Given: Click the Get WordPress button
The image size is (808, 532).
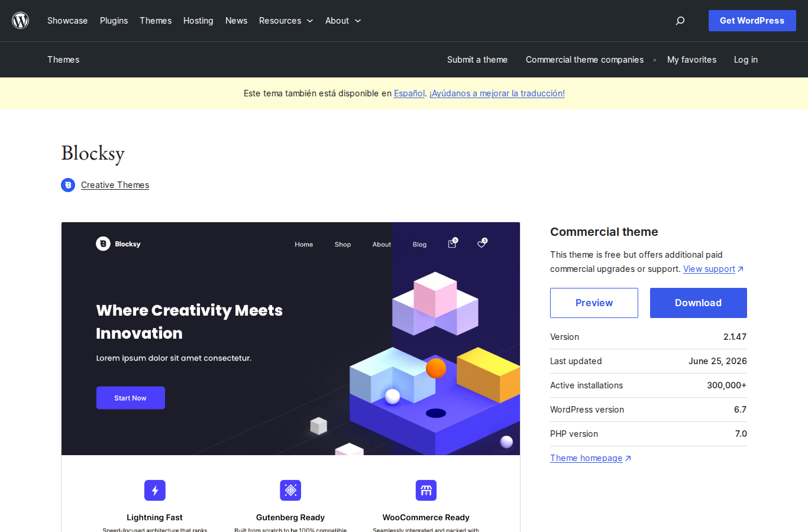Looking at the screenshot, I should click(752, 21).
